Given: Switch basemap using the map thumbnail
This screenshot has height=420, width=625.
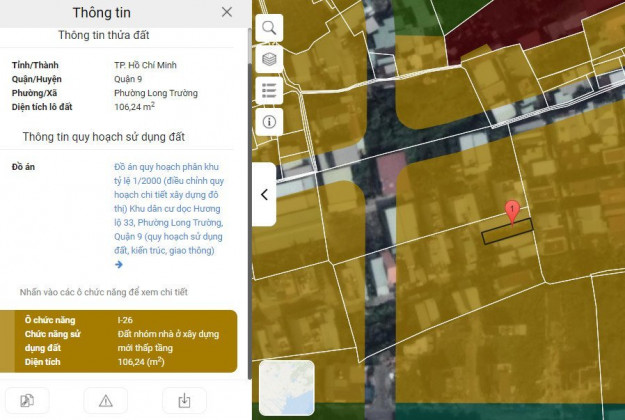Looking at the screenshot, I should [286, 388].
